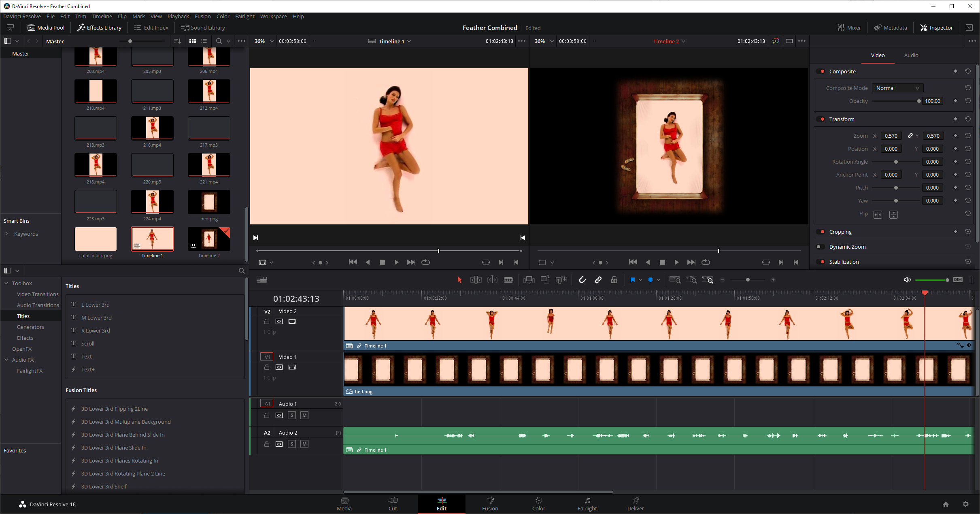Open the Timeline 1 name dropdown
Viewport: 980px width, 514px height.
click(x=409, y=41)
